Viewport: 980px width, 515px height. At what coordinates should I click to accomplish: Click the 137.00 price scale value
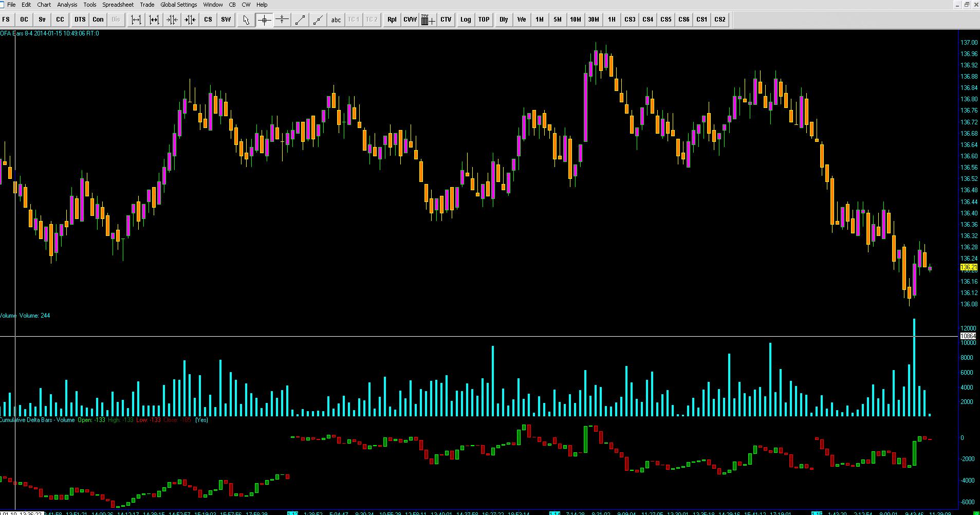(x=969, y=43)
